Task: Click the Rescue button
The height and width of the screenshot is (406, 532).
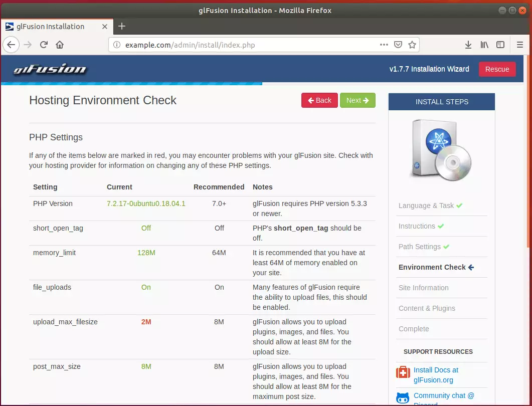Action: click(x=497, y=69)
